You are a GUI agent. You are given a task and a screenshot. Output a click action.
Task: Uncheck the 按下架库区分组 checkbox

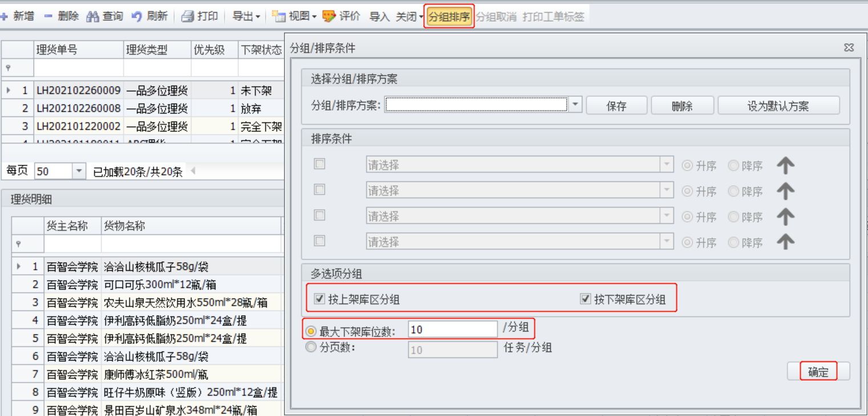tap(585, 299)
